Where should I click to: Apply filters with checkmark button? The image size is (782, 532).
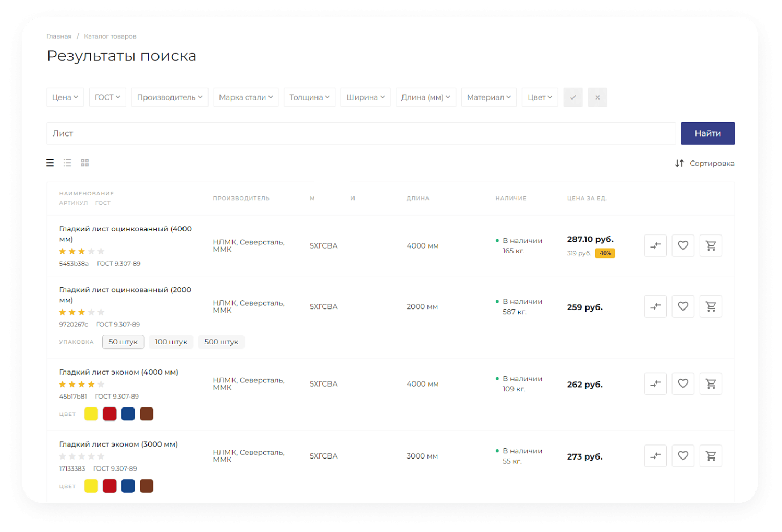[x=573, y=97]
